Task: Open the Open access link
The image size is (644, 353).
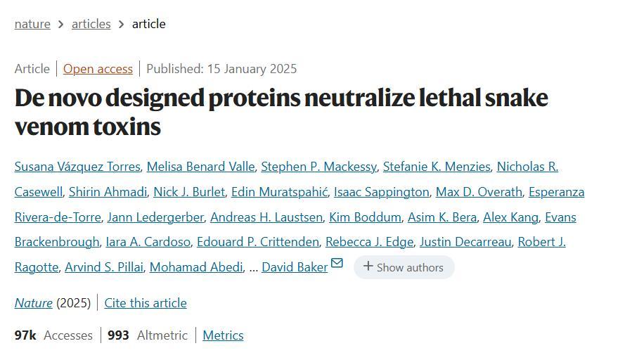Action: (x=98, y=69)
